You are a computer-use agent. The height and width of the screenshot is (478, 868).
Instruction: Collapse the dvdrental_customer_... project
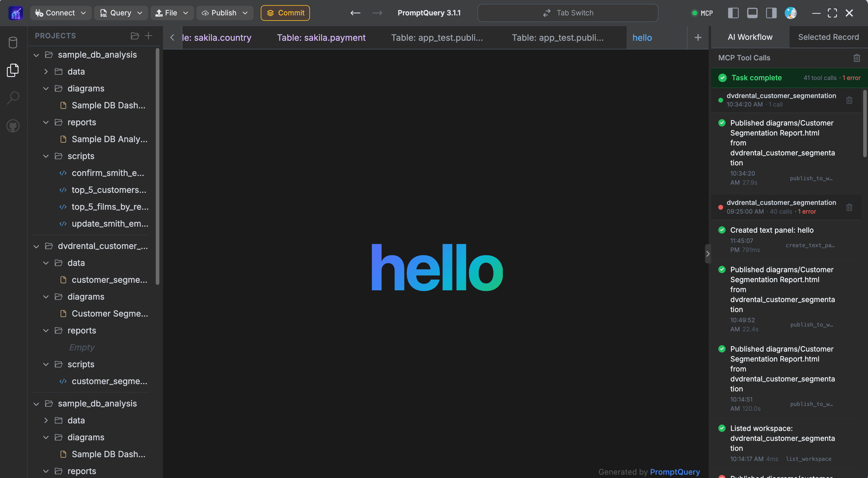pos(37,246)
